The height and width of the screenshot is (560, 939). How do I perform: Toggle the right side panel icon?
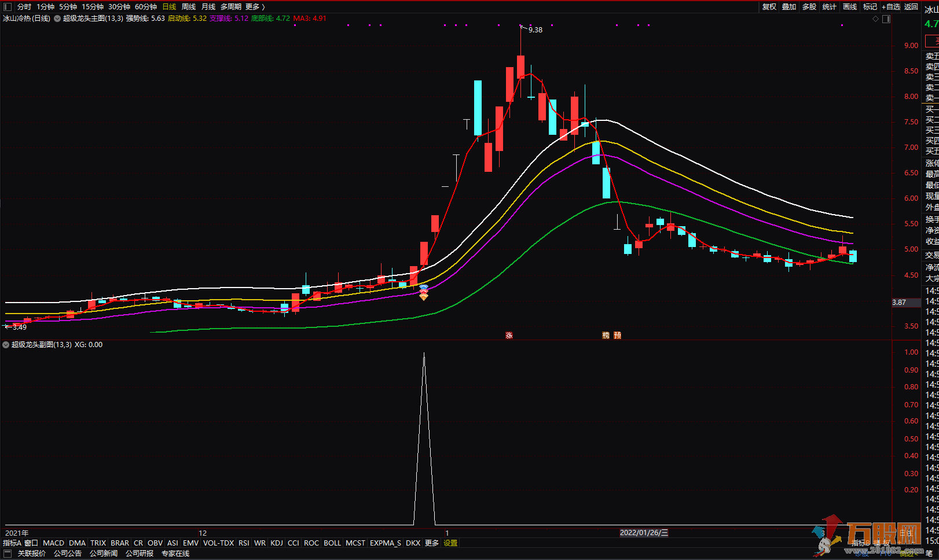click(x=886, y=19)
